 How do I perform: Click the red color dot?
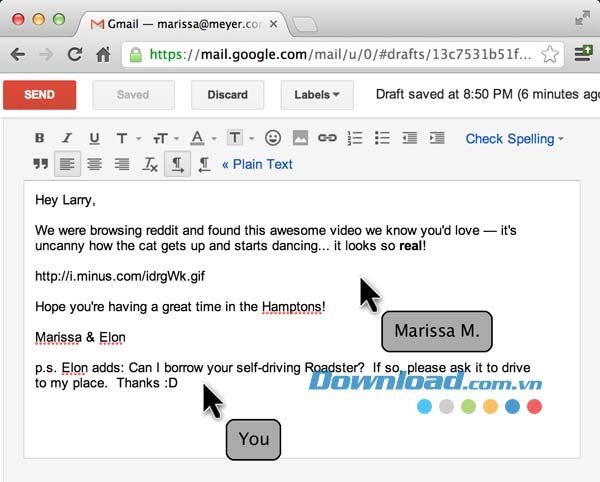[x=534, y=407]
